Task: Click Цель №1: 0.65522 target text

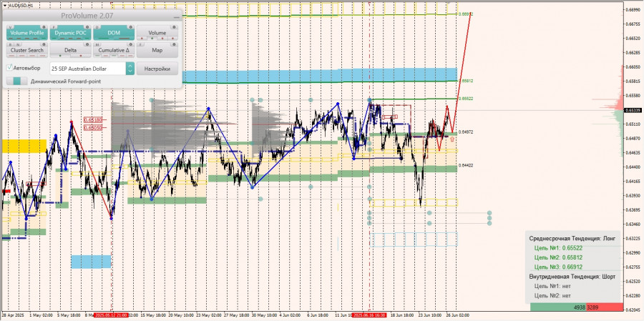Action: [x=558, y=248]
